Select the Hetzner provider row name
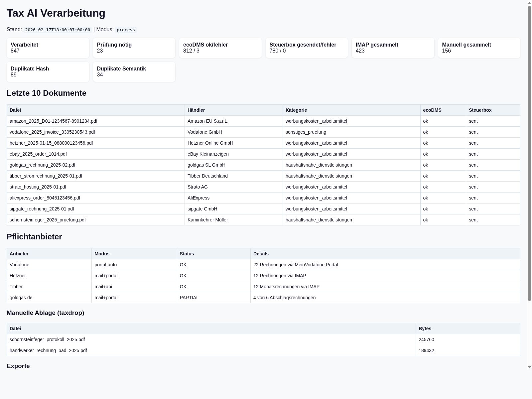The width and height of the screenshot is (532, 399). pos(18,276)
